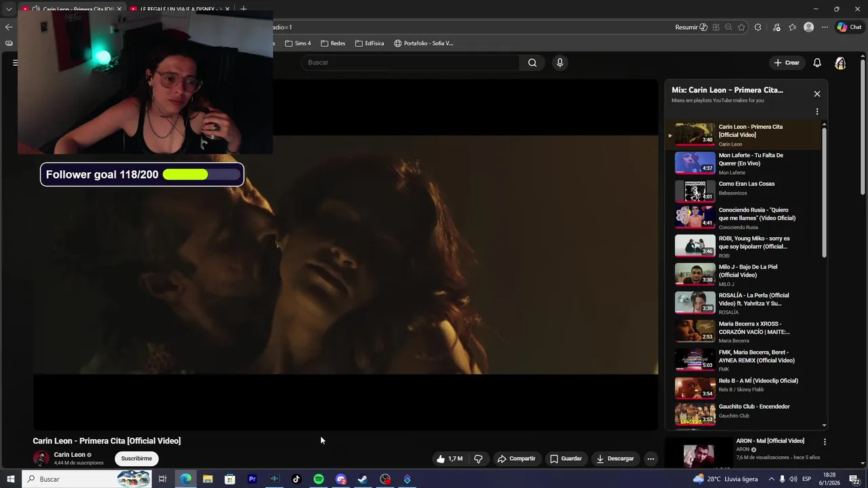Switch to LE REGALÉ UN VIAJE A DISNEY tab

pyautogui.click(x=180, y=9)
